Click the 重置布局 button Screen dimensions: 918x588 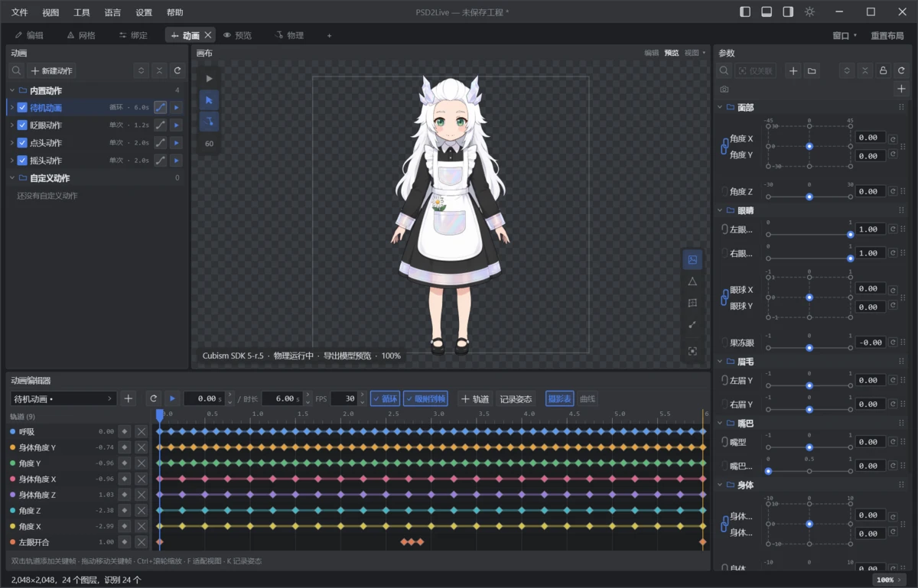(887, 35)
